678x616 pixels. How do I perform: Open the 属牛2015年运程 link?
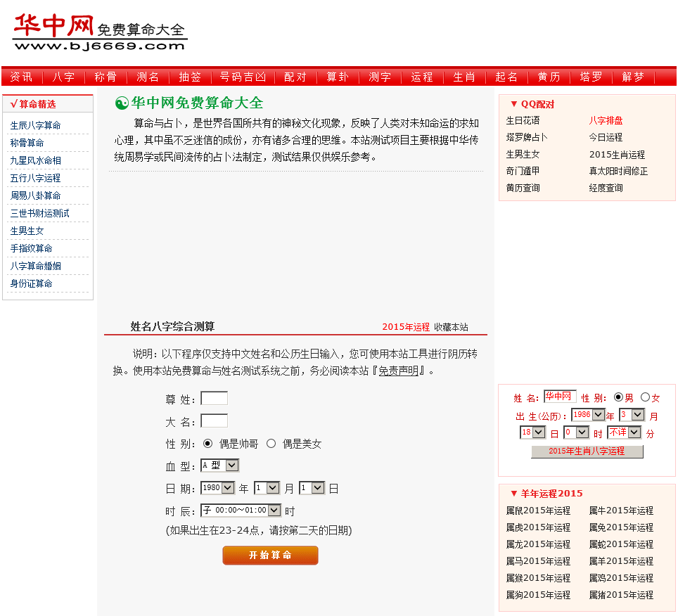[621, 511]
